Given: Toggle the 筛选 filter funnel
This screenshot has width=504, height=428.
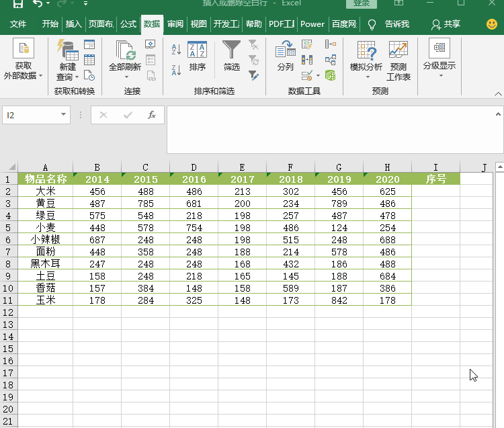Looking at the screenshot, I should [231, 55].
